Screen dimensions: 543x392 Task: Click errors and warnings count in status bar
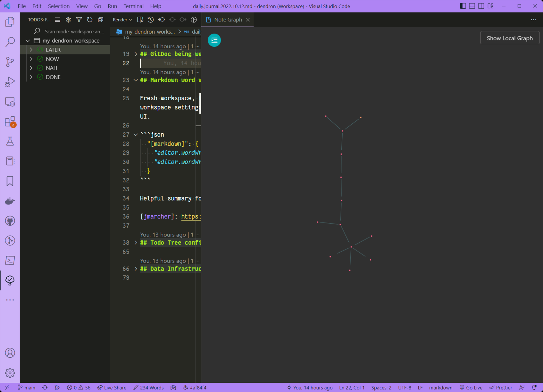79,388
